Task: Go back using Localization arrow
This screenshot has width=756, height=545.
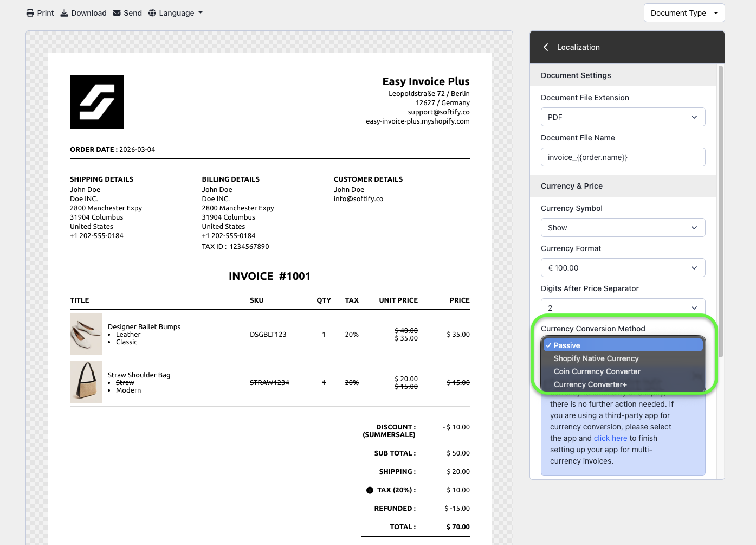Action: click(546, 47)
